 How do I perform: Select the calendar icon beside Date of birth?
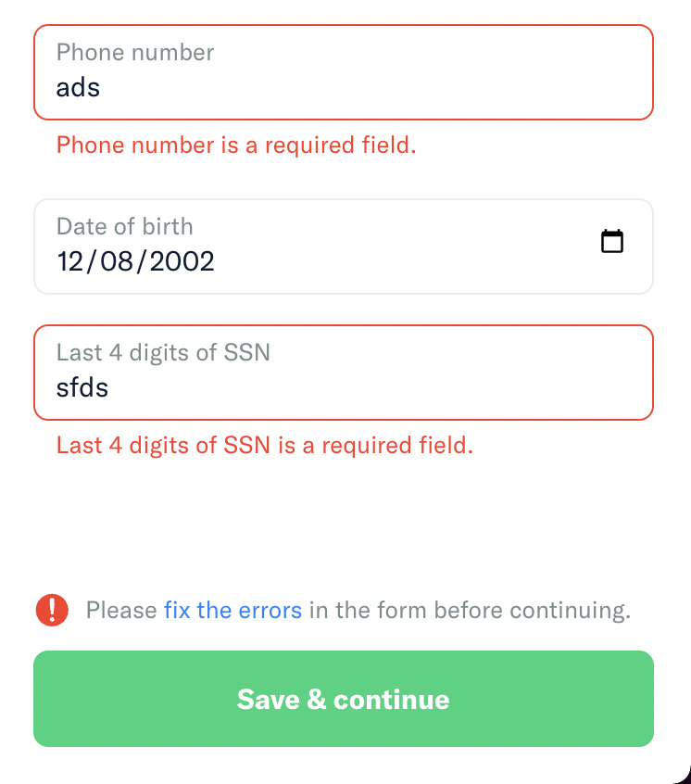(612, 240)
